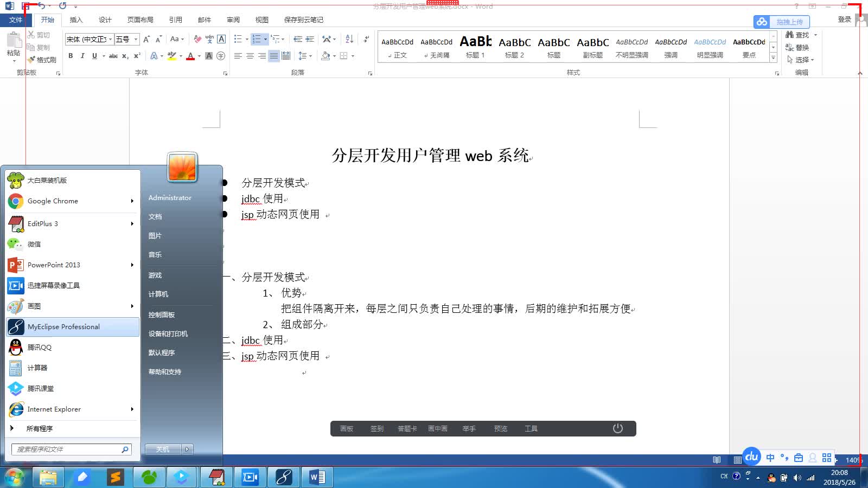Center align the paragraph

[x=250, y=55]
